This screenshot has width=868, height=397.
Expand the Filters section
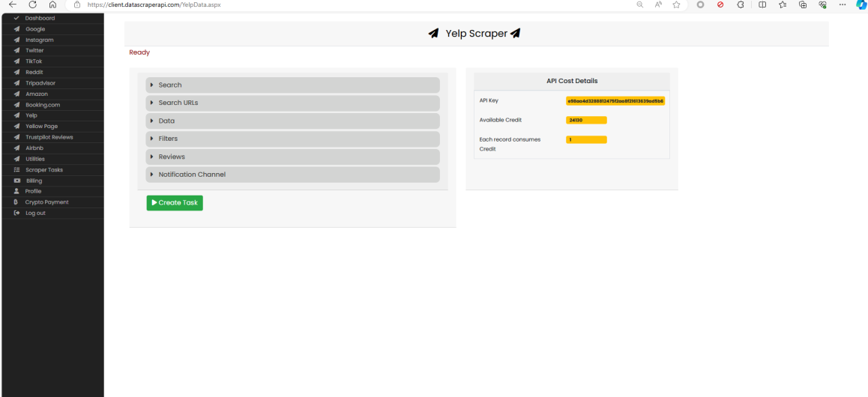pyautogui.click(x=293, y=139)
